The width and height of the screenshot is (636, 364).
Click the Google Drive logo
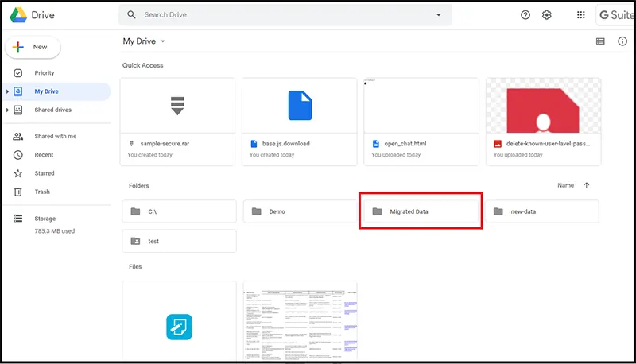pyautogui.click(x=18, y=15)
